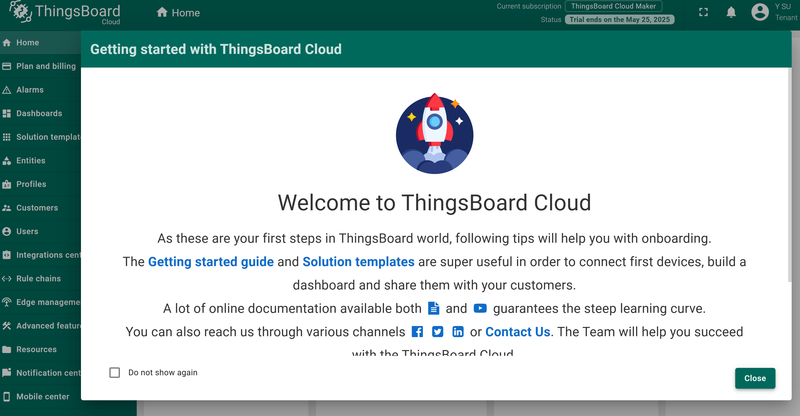Open the user account avatar menu
This screenshot has width=800, height=416.
coord(760,12)
